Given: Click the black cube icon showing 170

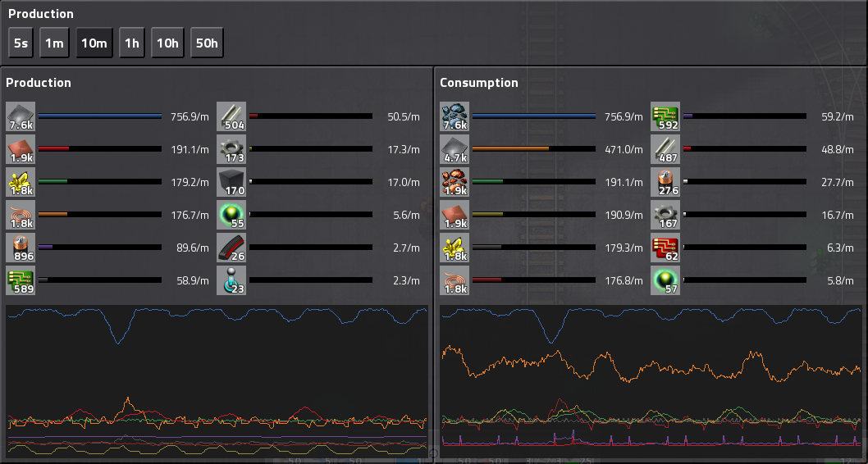Looking at the screenshot, I should click(231, 182).
